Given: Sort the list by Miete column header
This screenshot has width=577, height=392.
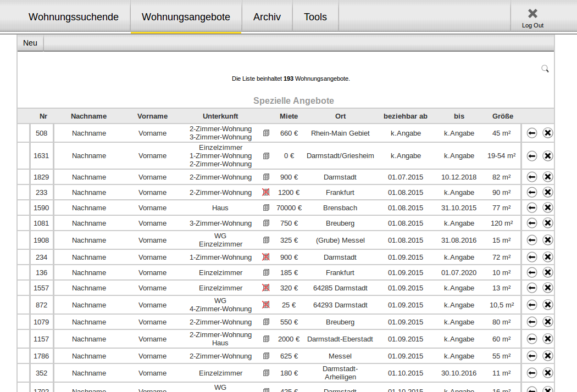Looking at the screenshot, I should tap(288, 116).
